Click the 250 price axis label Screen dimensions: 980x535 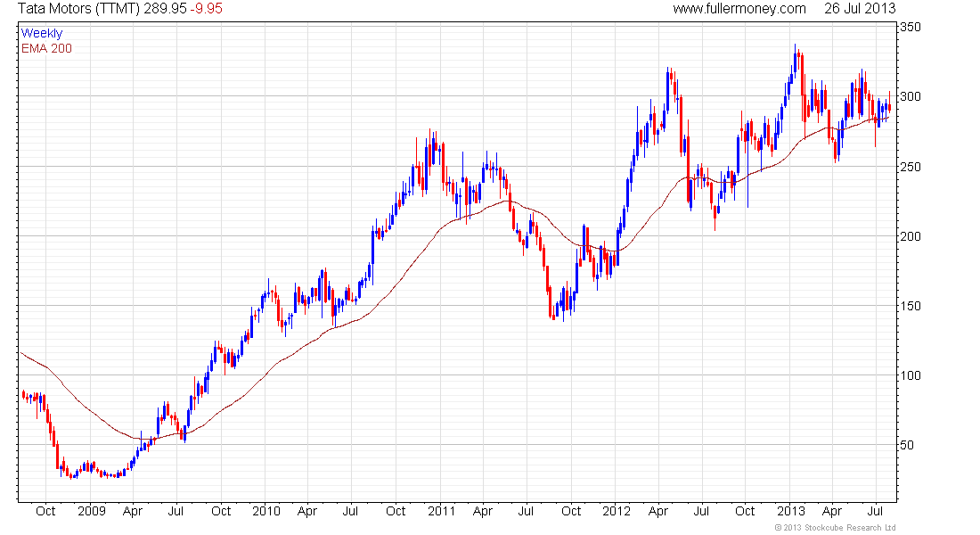tap(910, 167)
